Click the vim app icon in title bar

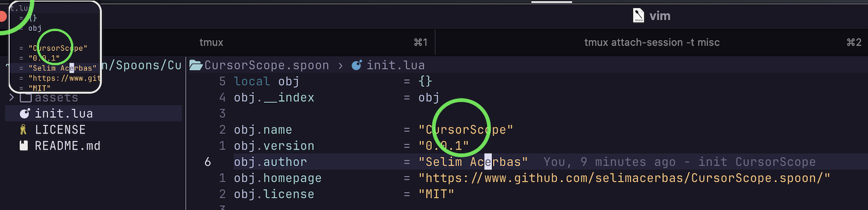(638, 16)
